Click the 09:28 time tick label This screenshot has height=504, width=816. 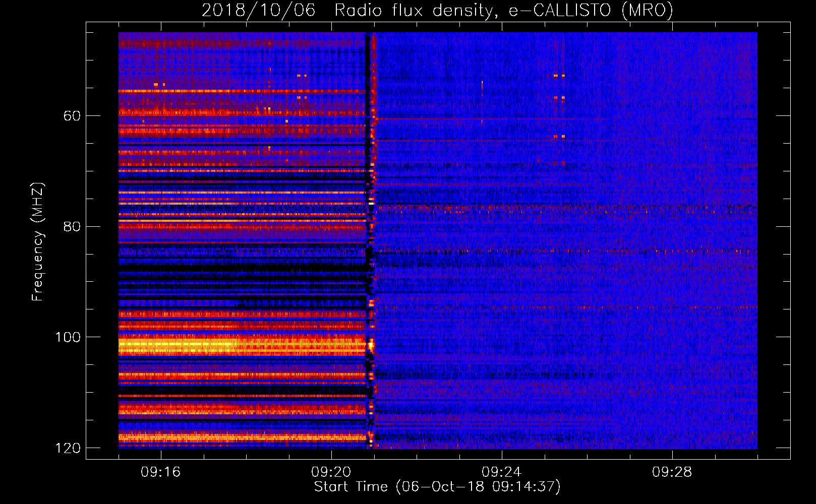pos(672,472)
